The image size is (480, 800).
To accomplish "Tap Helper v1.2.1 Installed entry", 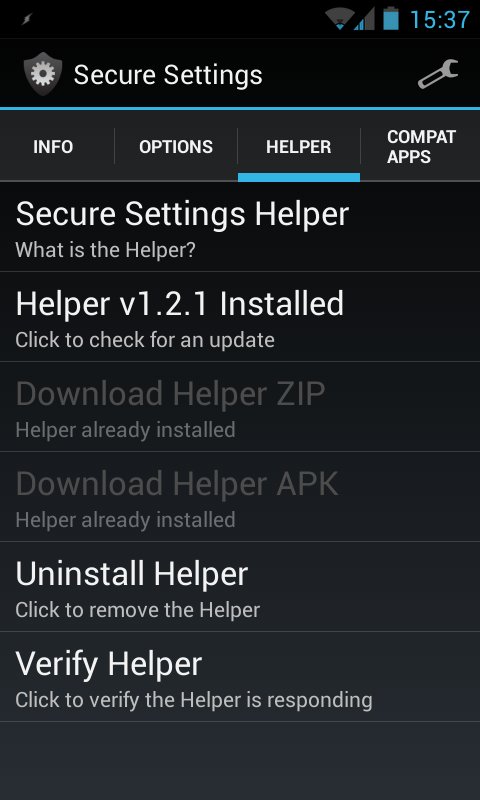I will [x=240, y=317].
